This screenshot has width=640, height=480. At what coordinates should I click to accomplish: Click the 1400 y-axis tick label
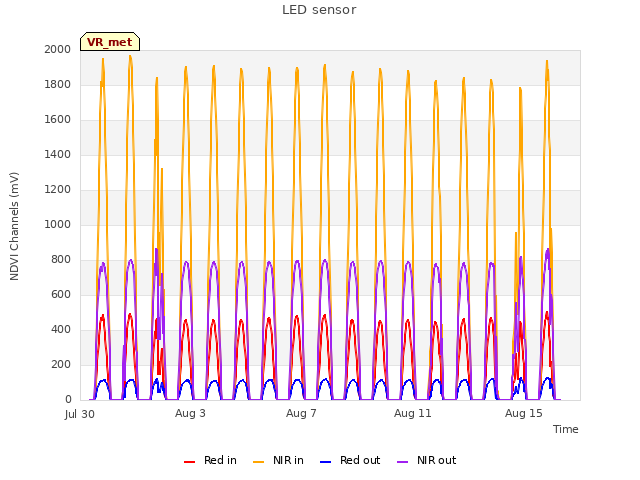click(x=58, y=154)
